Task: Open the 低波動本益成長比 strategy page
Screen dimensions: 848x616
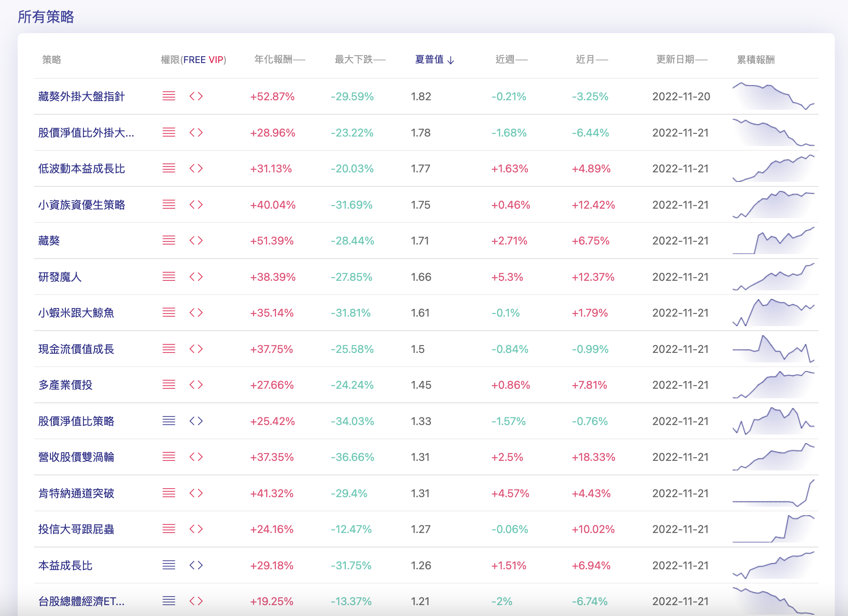Action: pyautogui.click(x=82, y=168)
